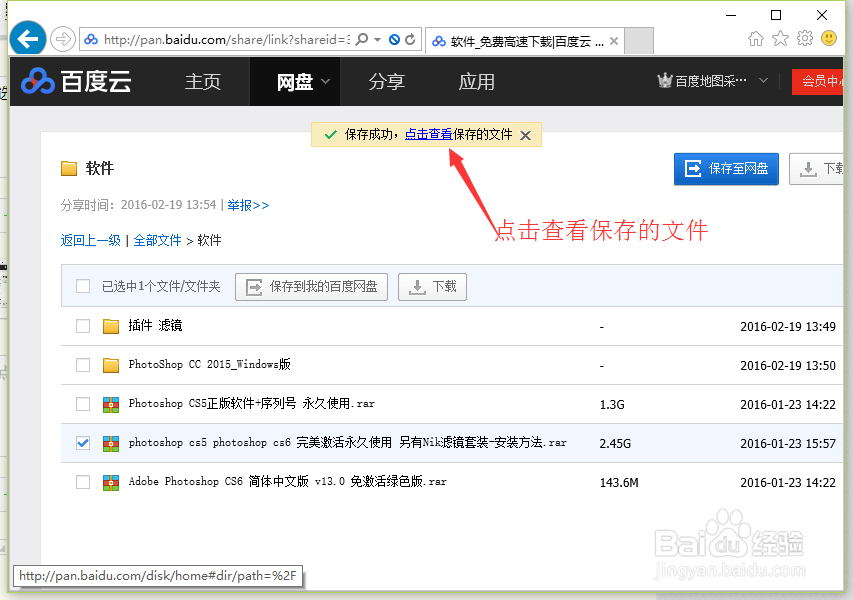853x600 pixels.
Task: Click the date 2016-02-19 13:50
Action: pyautogui.click(x=788, y=366)
